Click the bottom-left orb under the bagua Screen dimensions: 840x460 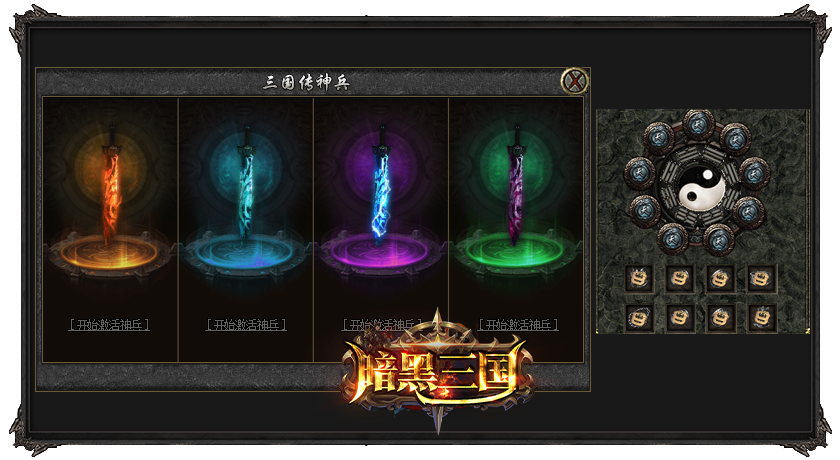pyautogui.click(x=673, y=238)
